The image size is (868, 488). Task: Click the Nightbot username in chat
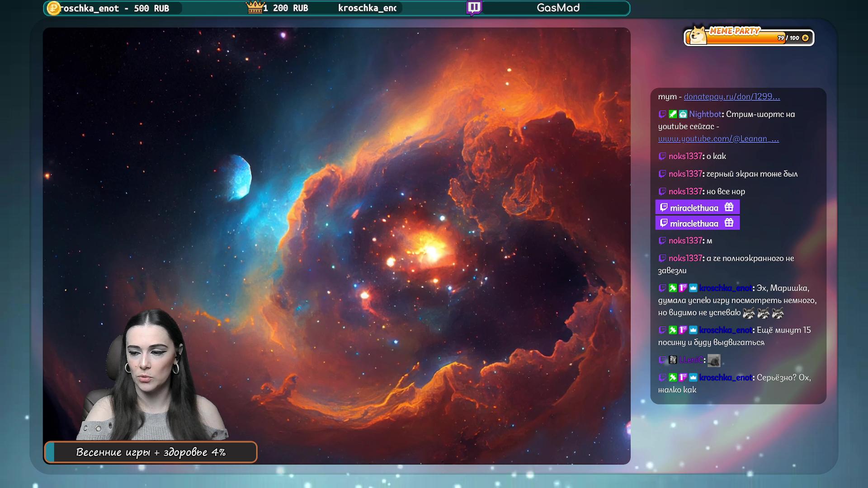705,114
